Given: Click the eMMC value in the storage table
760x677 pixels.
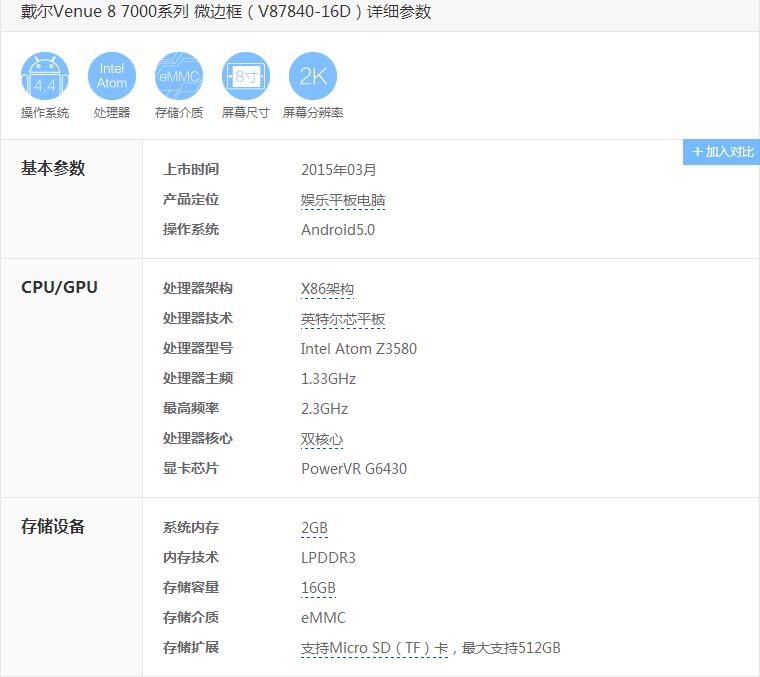Looking at the screenshot, I should [323, 618].
